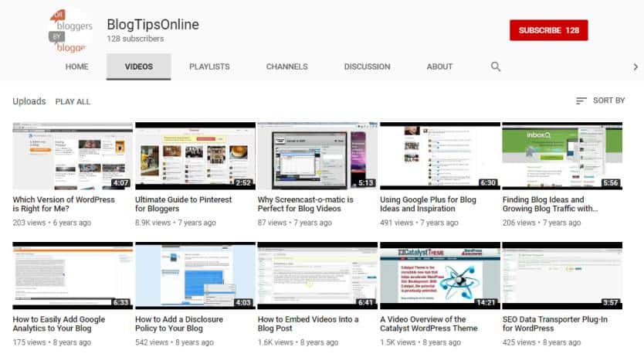Click the PLAY ALL link
This screenshot has height=354, width=644.
click(x=73, y=101)
